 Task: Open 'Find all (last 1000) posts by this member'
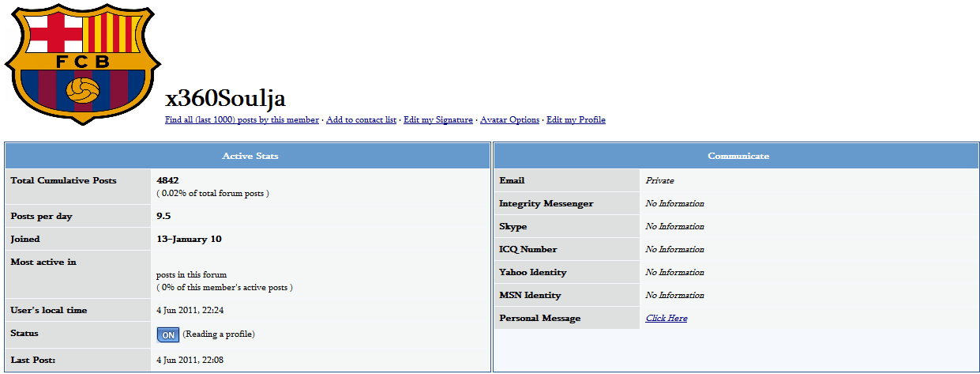pyautogui.click(x=242, y=120)
